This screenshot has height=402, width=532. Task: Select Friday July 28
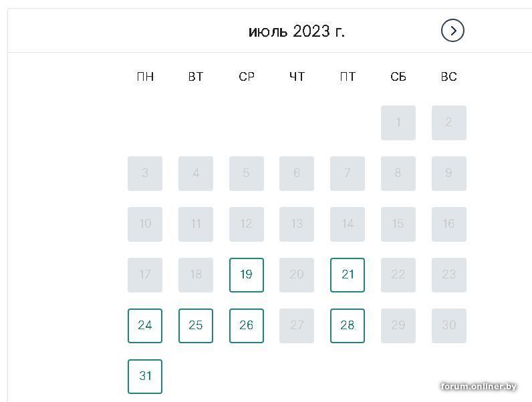tap(348, 326)
